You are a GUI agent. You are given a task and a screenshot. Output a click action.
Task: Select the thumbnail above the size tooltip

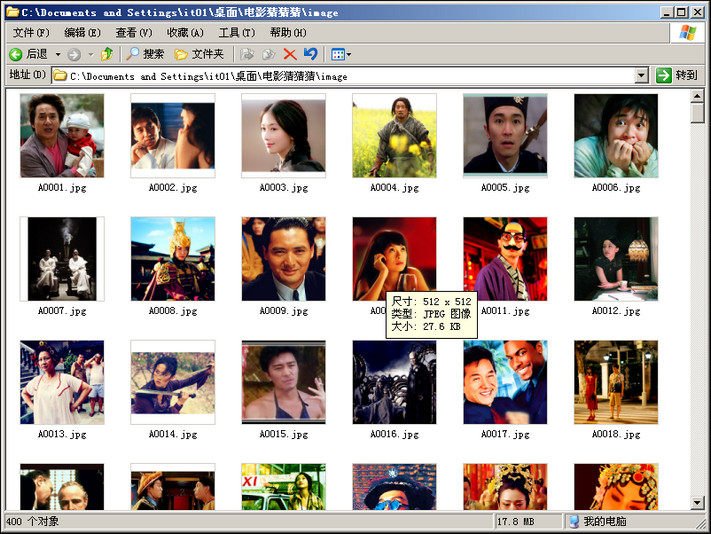[x=394, y=254]
